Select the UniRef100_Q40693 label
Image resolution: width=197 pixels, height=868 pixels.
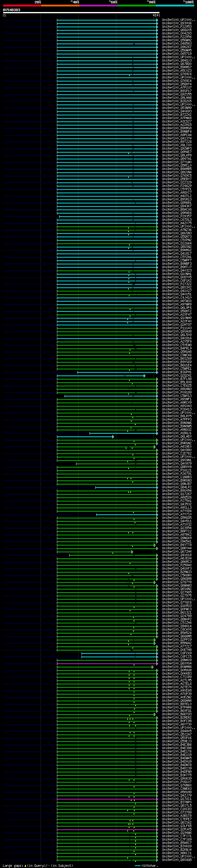click(x=177, y=111)
